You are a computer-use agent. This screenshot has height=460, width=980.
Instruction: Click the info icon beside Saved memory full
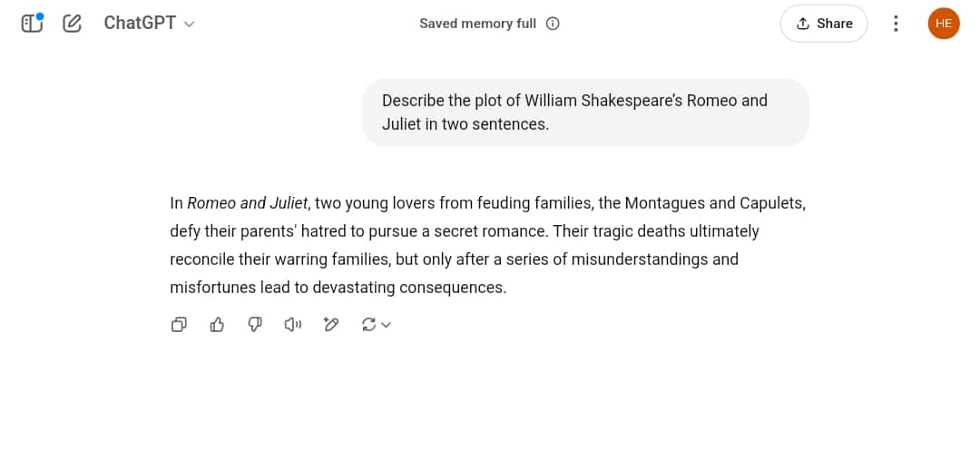pos(553,24)
